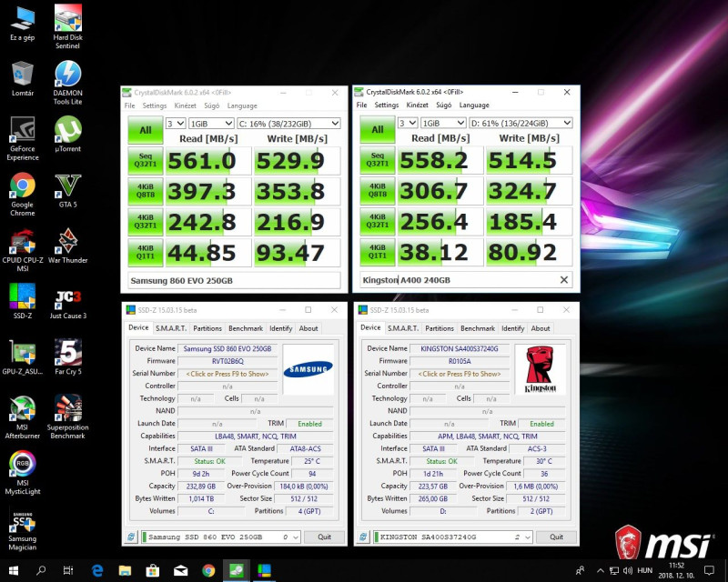Open Task View on the taskbar
This screenshot has width=728, height=582.
click(67, 570)
